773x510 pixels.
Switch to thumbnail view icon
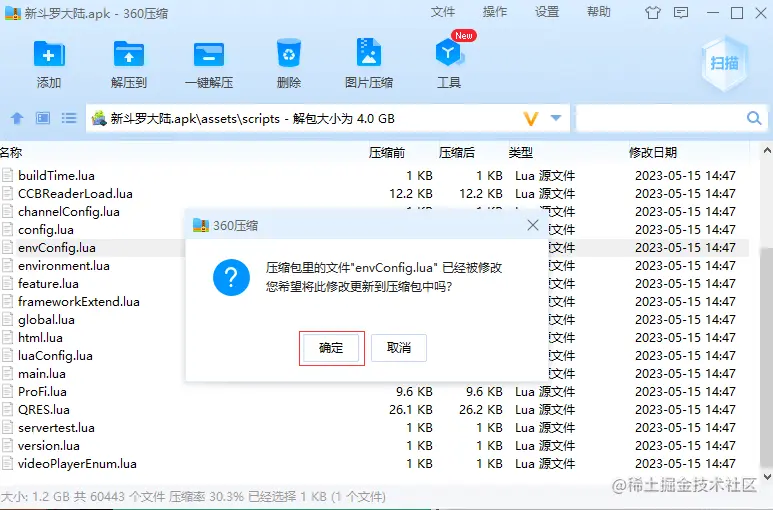[43, 118]
